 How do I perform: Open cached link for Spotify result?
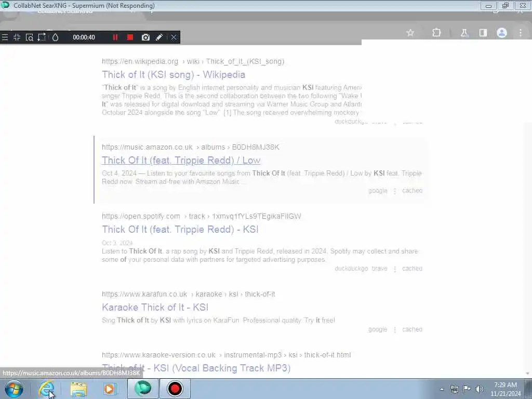(x=412, y=269)
